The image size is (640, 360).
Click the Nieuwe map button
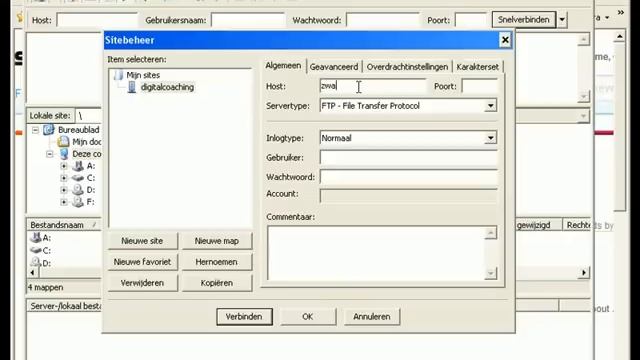[217, 241]
